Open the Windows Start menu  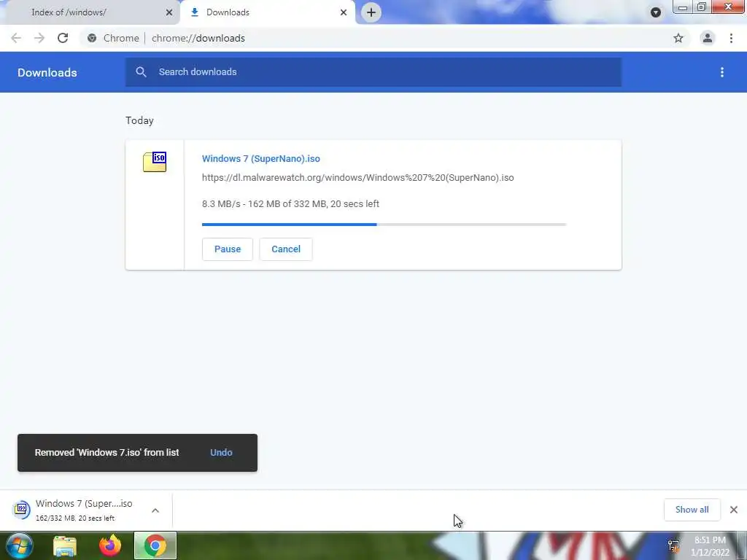pos(19,545)
